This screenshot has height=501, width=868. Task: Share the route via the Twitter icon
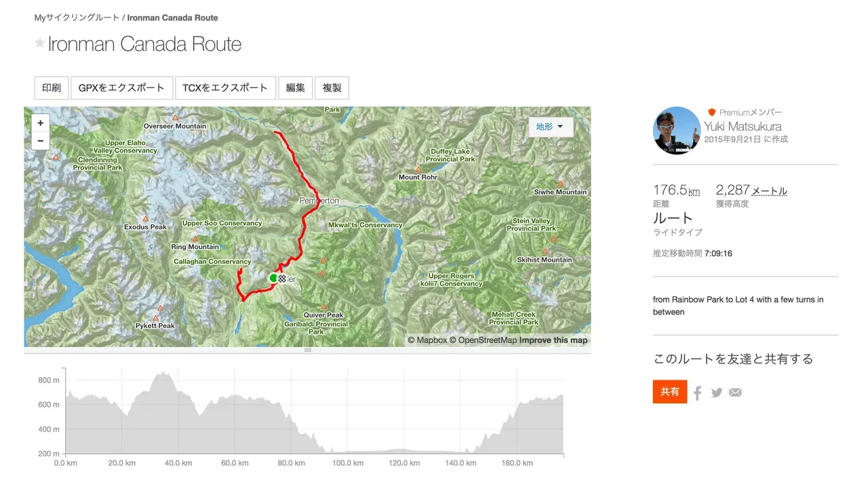pos(716,392)
